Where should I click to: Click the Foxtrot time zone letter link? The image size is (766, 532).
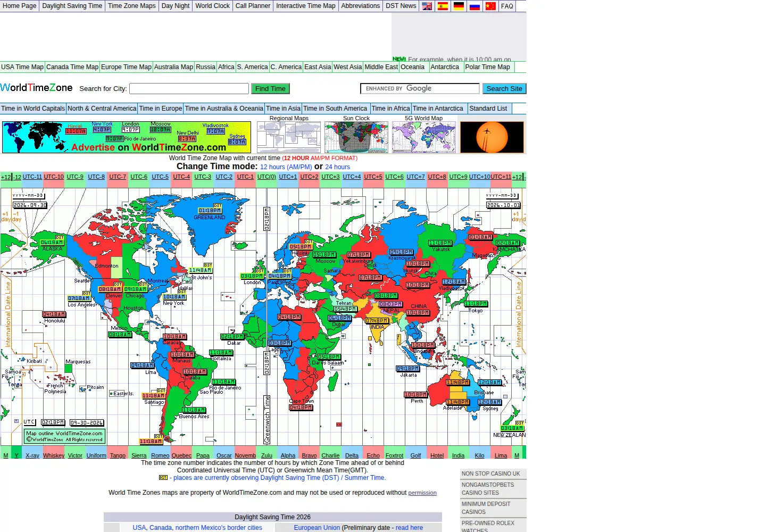394,455
